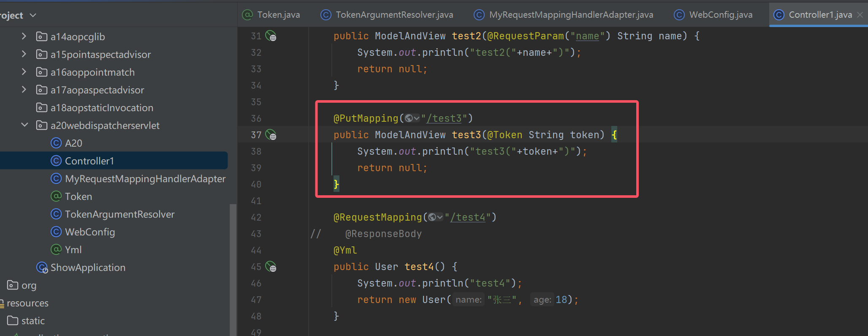Image resolution: width=868 pixels, height=336 pixels.
Task: Click the "name:" parameter hint on line 47
Action: (469, 300)
